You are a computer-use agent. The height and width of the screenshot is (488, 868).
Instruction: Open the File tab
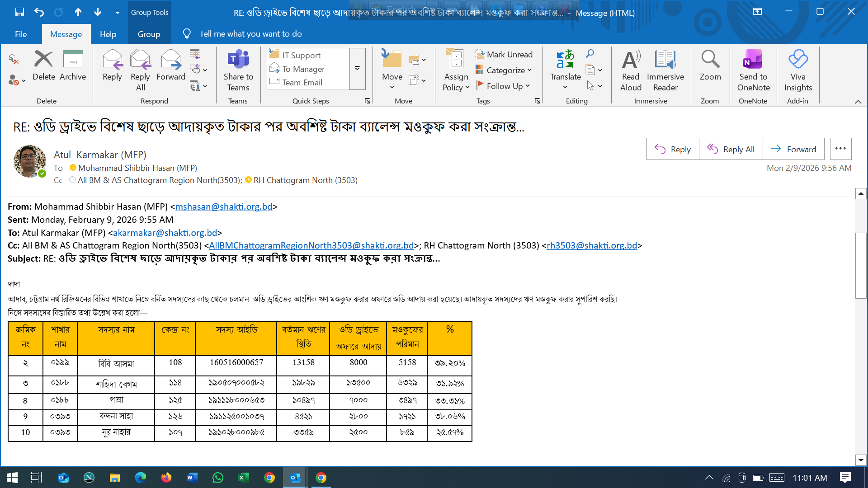[x=21, y=34]
